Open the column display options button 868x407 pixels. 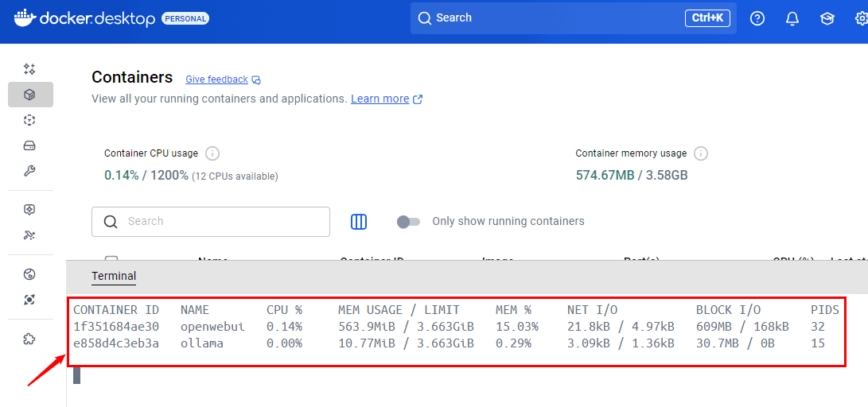[x=359, y=222]
